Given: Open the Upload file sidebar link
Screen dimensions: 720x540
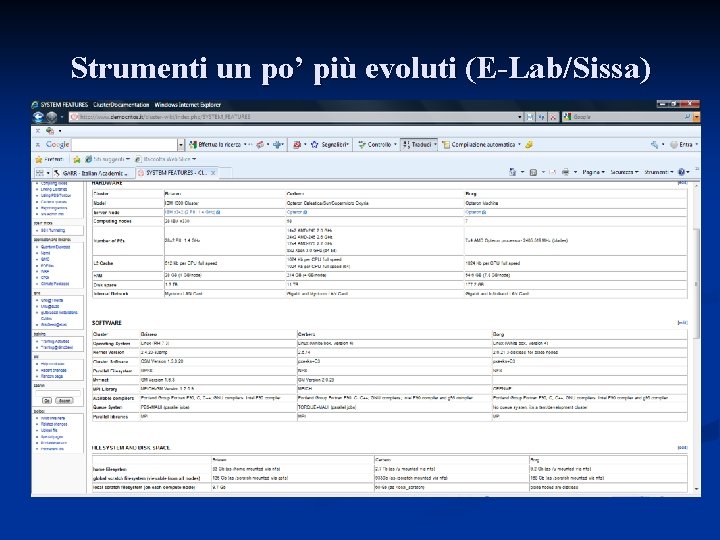Looking at the screenshot, I should 49,431.
